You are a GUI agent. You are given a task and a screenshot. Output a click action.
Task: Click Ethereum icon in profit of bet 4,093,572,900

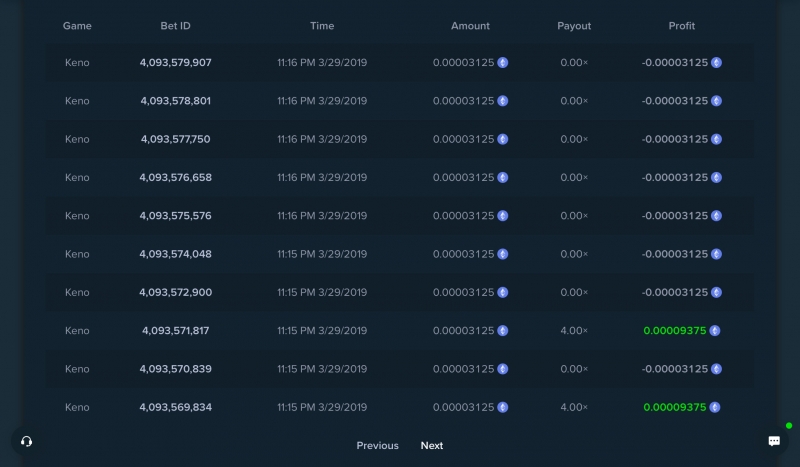tap(716, 292)
